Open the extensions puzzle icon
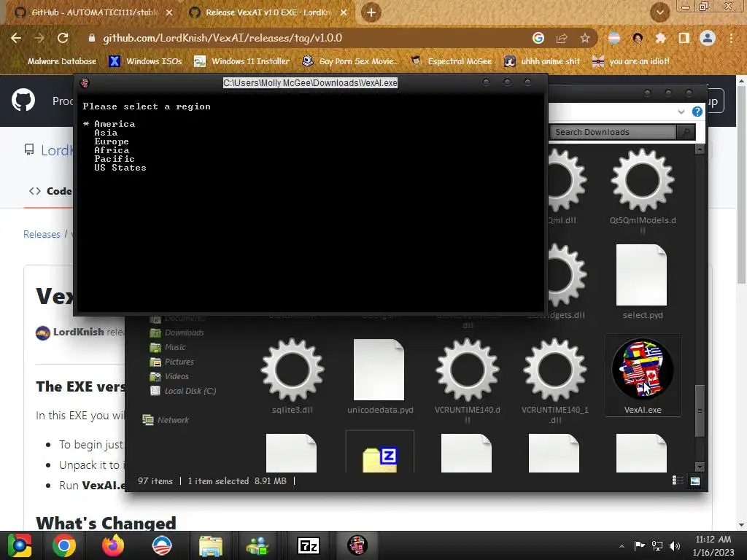This screenshot has height=560, width=747. pyautogui.click(x=661, y=38)
